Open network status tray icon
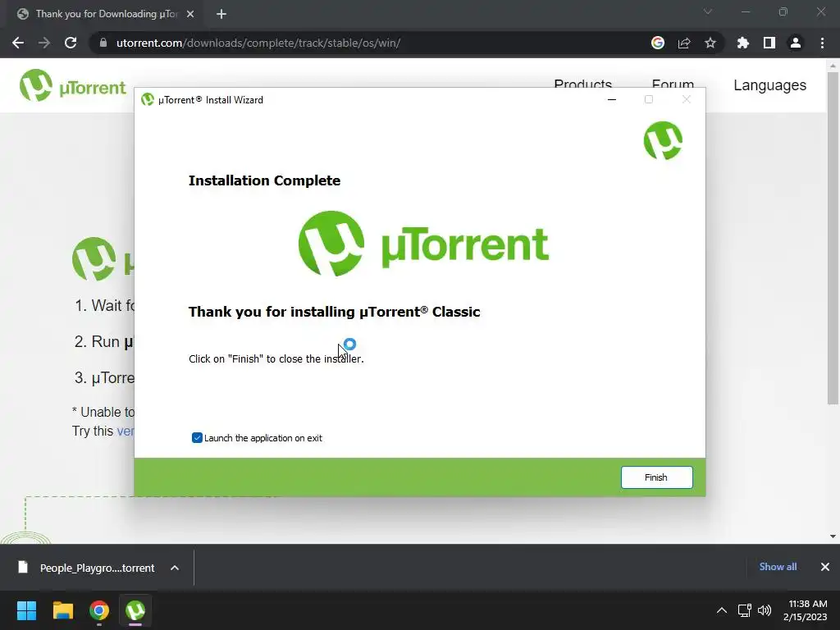 click(x=744, y=610)
